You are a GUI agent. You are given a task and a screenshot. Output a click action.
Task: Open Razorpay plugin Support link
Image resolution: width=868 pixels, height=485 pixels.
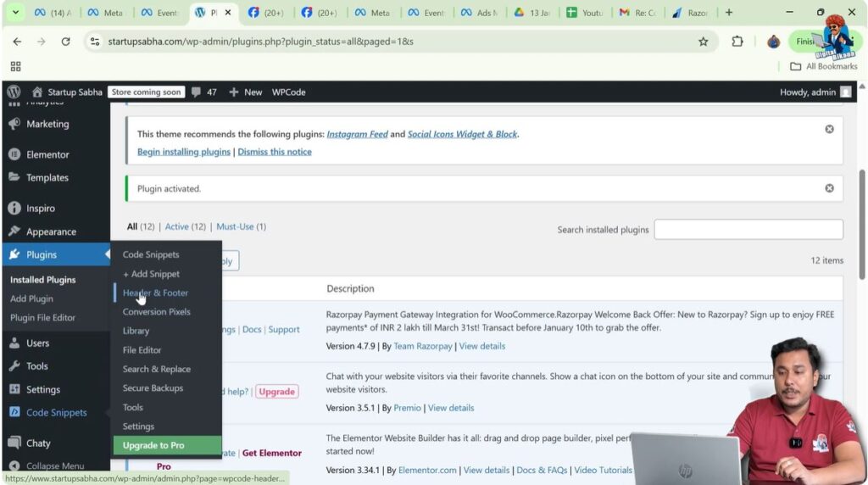pos(284,330)
